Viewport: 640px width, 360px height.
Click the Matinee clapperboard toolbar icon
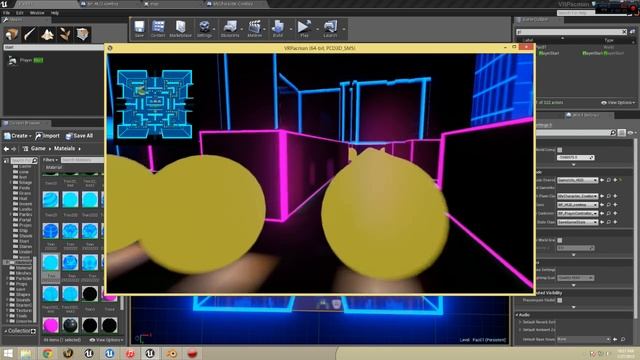(255, 29)
